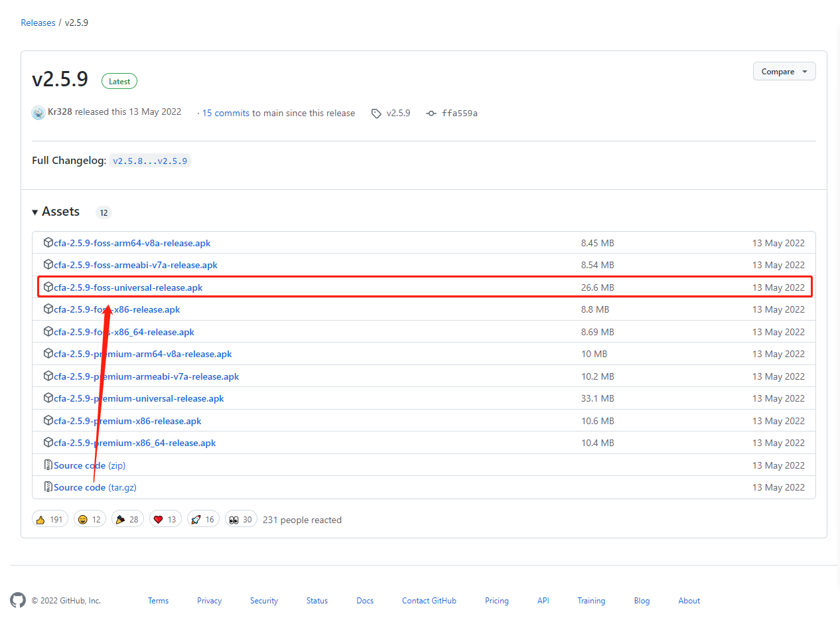Click the Latest release badge
Image resolution: width=840 pixels, height=624 pixels.
(x=119, y=81)
